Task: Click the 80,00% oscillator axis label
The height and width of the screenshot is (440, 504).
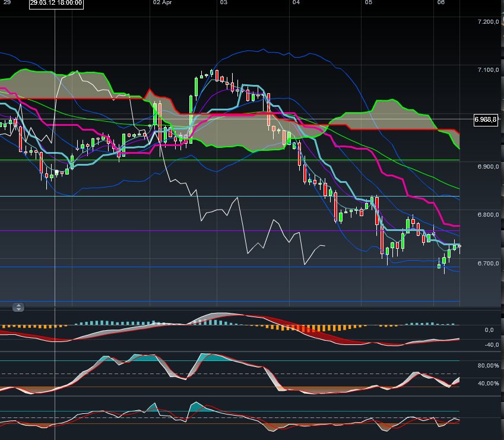Action: click(x=488, y=366)
